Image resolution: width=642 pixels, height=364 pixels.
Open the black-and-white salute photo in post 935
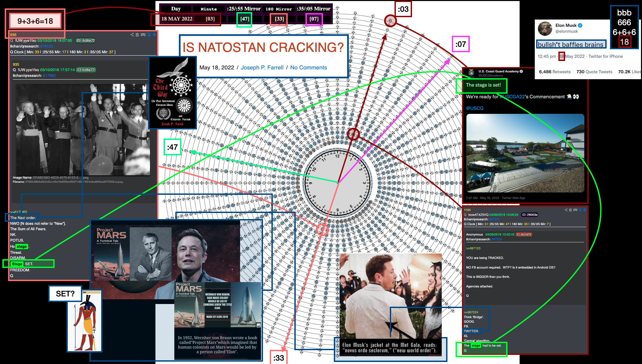(x=83, y=129)
